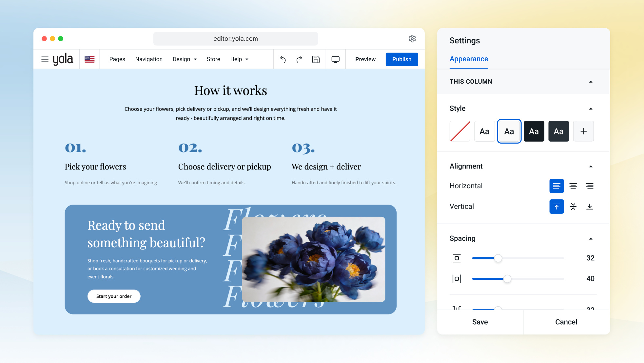This screenshot has width=644, height=363.
Task: Click the horizontal spacing slider set to 40
Action: [x=518, y=279]
